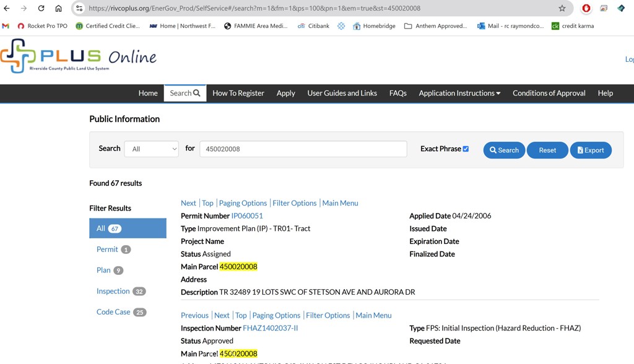This screenshot has width=634, height=364.
Task: Toggle the Exact Phrase checkbox
Action: [x=466, y=149]
